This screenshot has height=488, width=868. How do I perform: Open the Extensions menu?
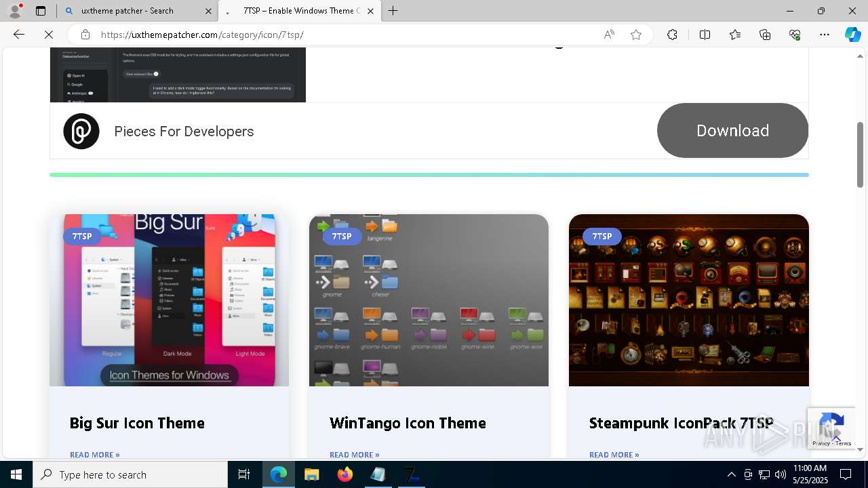coord(672,35)
